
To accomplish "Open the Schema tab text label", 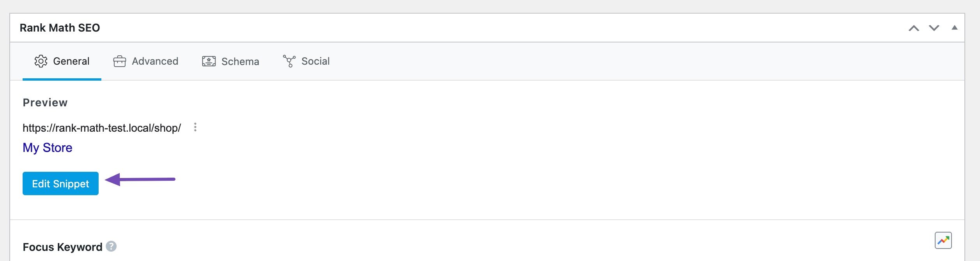I will point(240,62).
